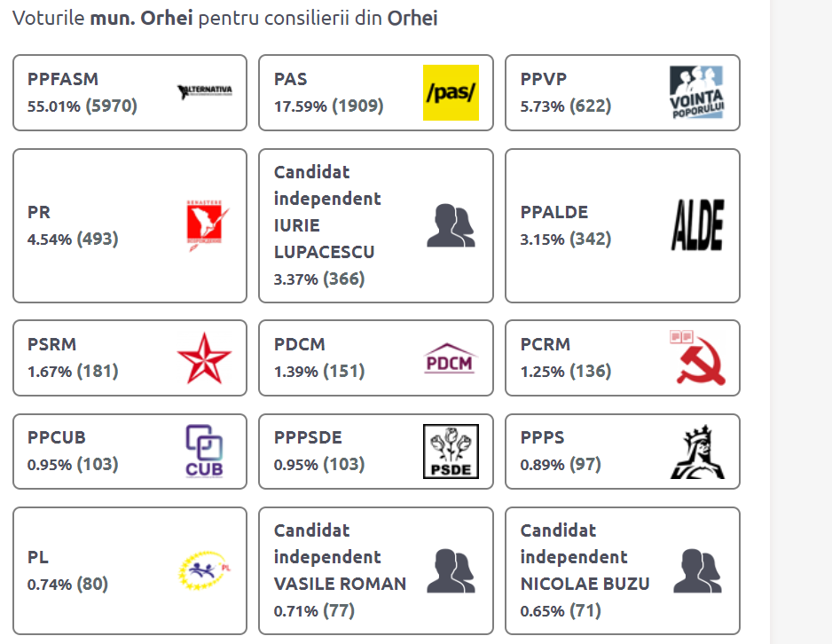Click the Voința Poporului logo
Viewport: 832px width, 644px height.
coord(697,92)
